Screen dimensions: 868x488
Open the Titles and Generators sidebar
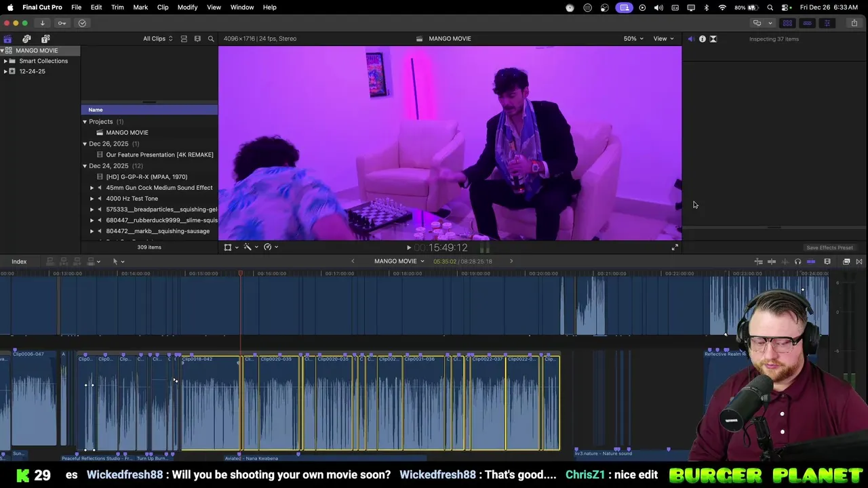tap(45, 39)
